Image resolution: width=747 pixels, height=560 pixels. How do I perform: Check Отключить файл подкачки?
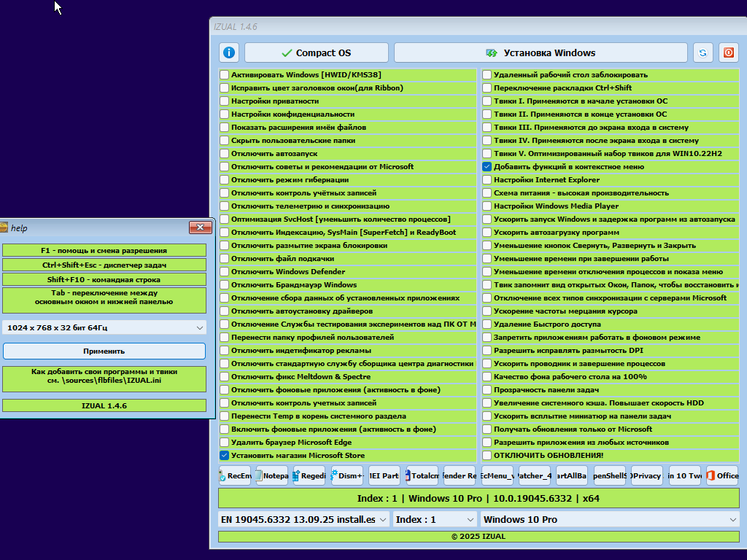[225, 259]
